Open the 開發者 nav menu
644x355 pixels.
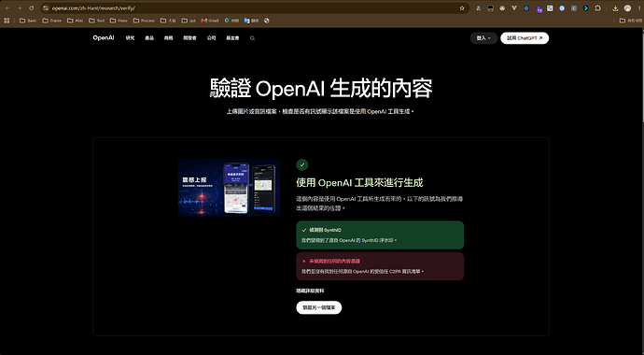[x=189, y=38]
